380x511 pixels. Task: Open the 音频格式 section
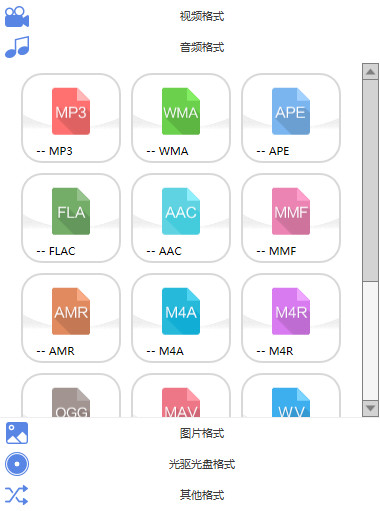click(202, 47)
